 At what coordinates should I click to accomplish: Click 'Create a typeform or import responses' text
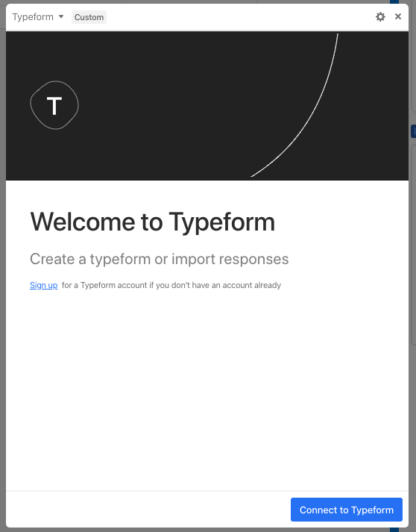(160, 260)
